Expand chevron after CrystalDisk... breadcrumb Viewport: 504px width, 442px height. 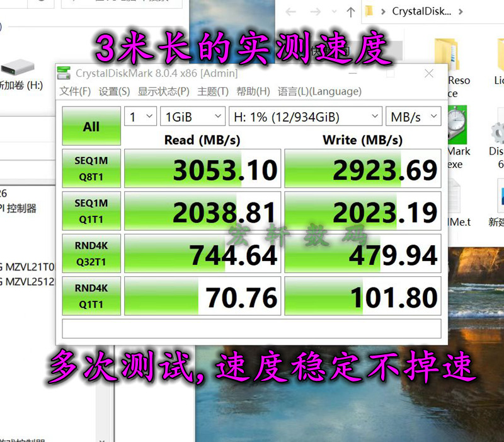click(x=461, y=12)
